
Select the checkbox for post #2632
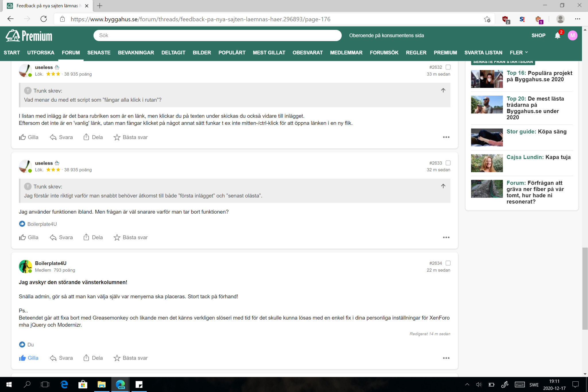click(448, 67)
